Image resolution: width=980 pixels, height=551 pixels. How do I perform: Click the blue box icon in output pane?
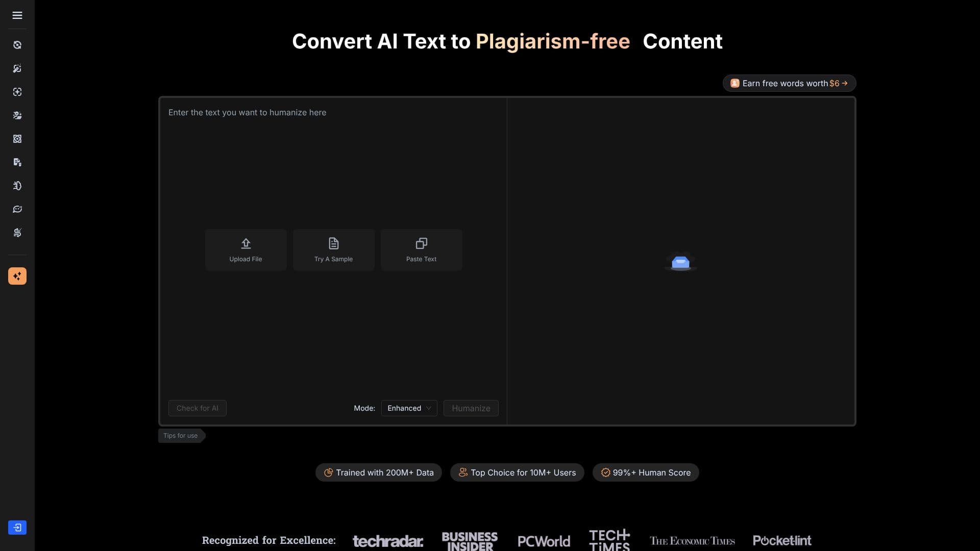pyautogui.click(x=680, y=262)
